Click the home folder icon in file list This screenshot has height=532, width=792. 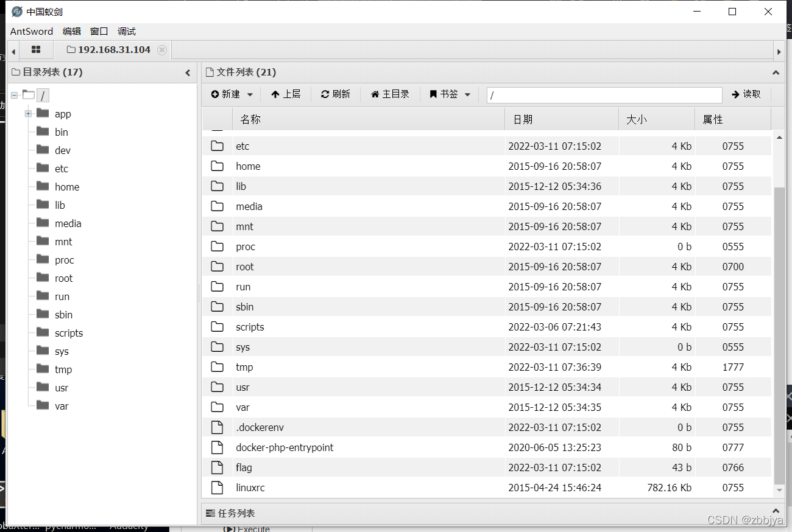217,166
